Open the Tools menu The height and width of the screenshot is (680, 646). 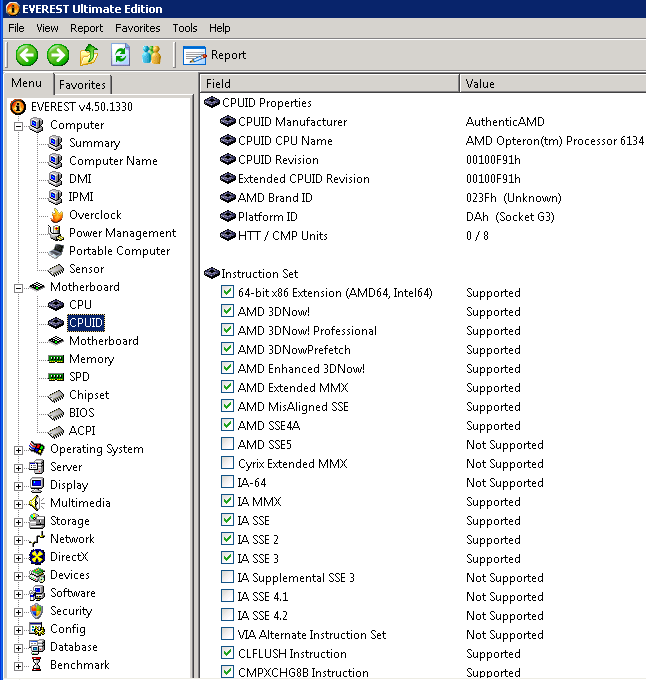click(x=185, y=28)
